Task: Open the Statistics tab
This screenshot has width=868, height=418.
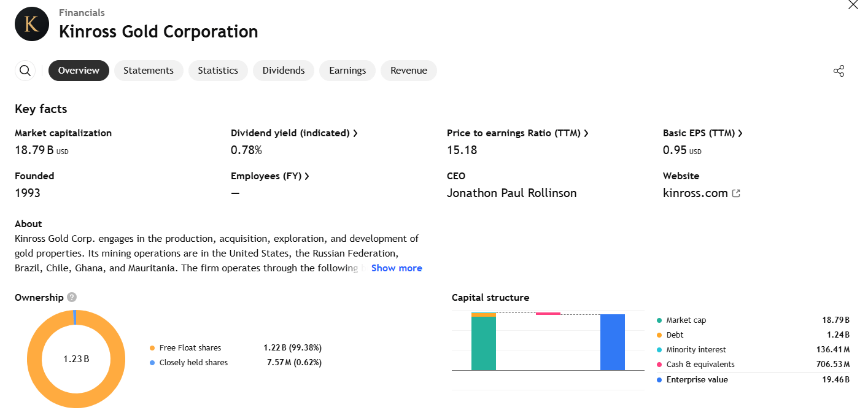Action: pyautogui.click(x=218, y=71)
